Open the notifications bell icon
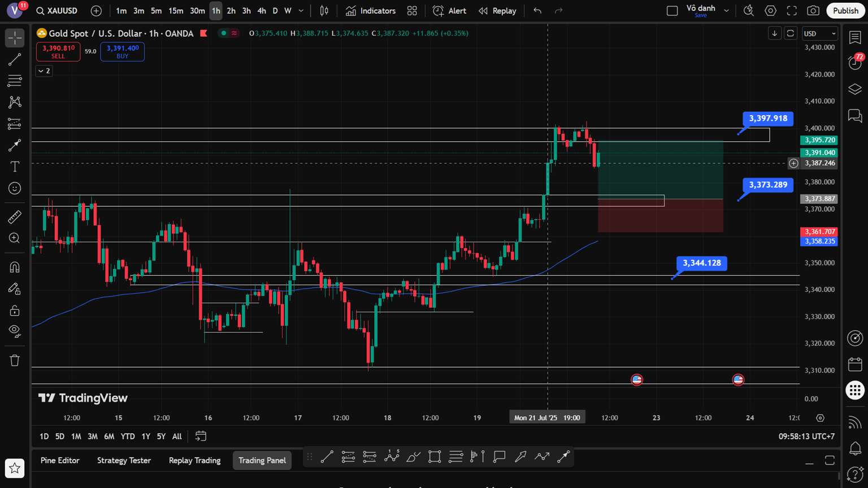868x488 pixels. tap(855, 448)
